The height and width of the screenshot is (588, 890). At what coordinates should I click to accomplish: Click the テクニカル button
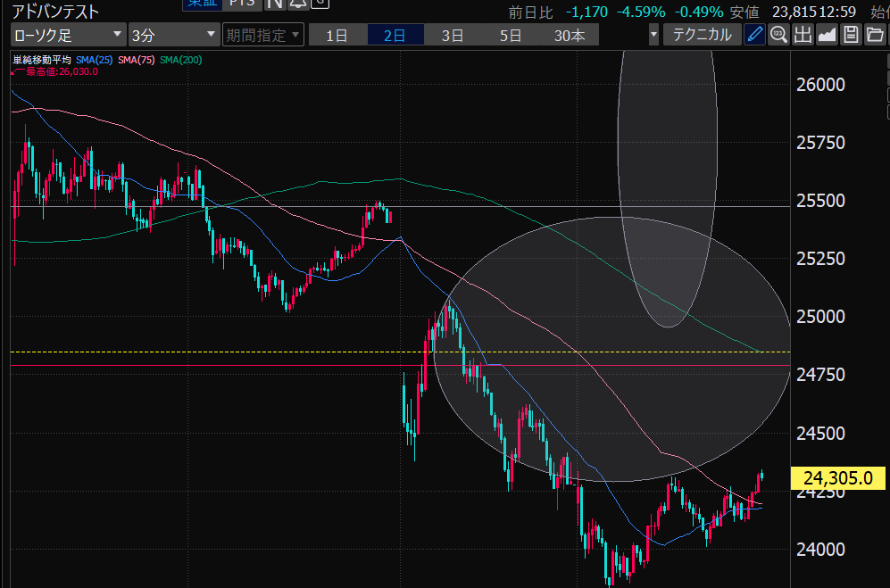(x=702, y=35)
